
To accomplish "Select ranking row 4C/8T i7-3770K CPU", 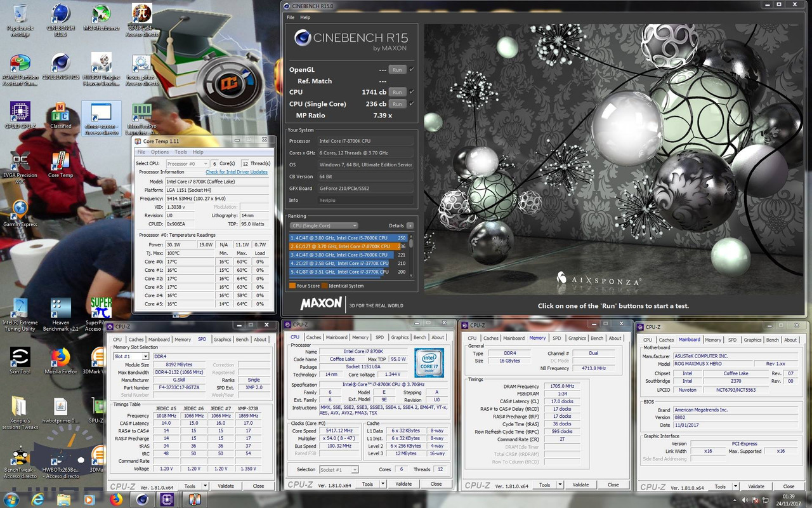I will click(348, 271).
